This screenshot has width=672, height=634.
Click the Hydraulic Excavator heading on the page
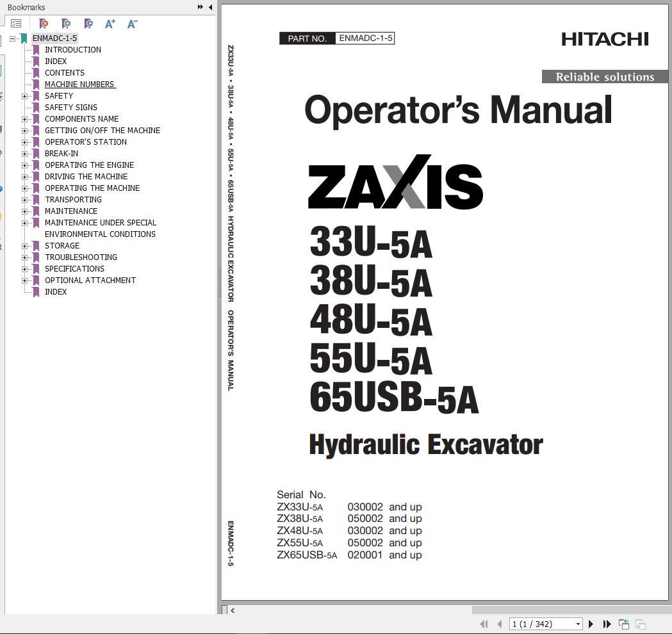[426, 445]
